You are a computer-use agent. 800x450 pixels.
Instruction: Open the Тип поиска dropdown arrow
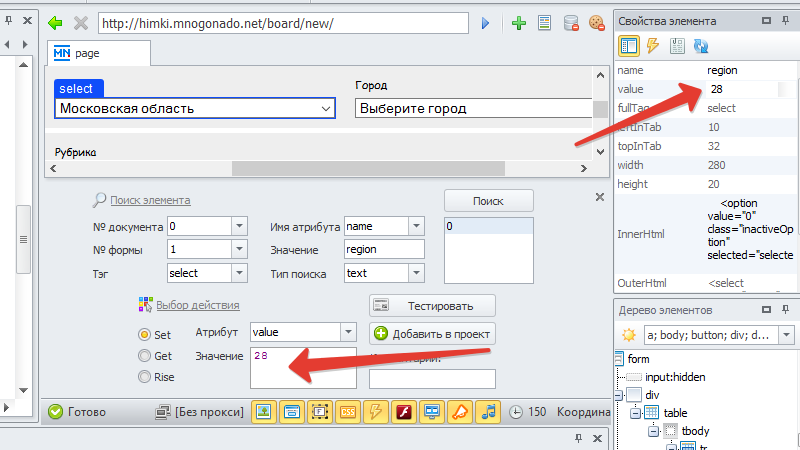click(x=416, y=273)
